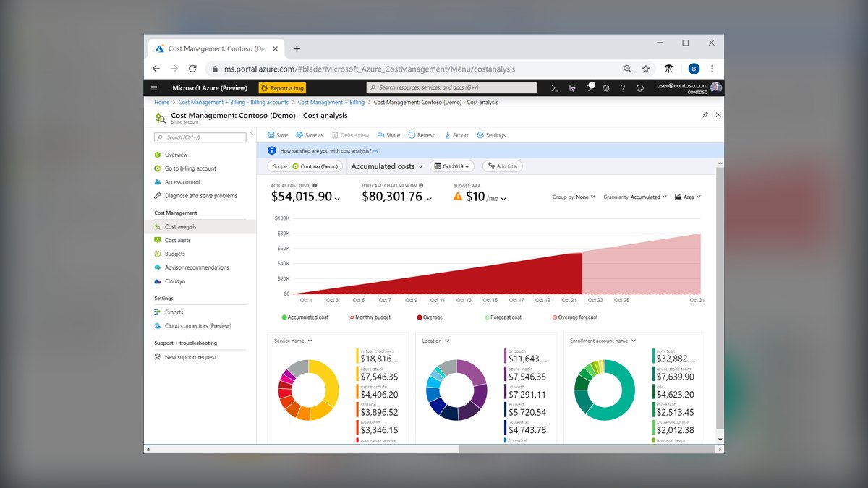868x488 pixels.
Task: Refresh the cost analysis data
Action: (422, 135)
